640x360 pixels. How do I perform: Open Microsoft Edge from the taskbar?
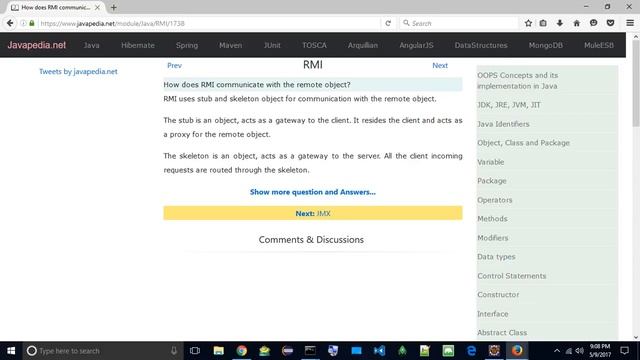(x=471, y=351)
